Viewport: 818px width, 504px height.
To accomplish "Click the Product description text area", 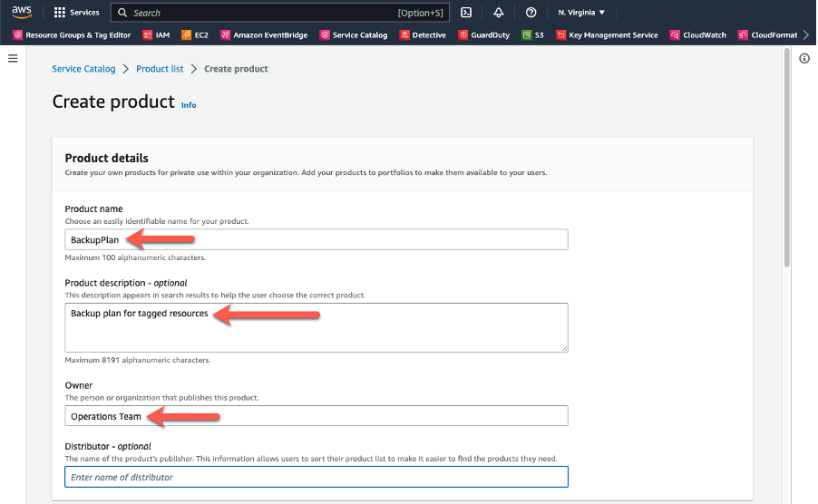I will 316,327.
